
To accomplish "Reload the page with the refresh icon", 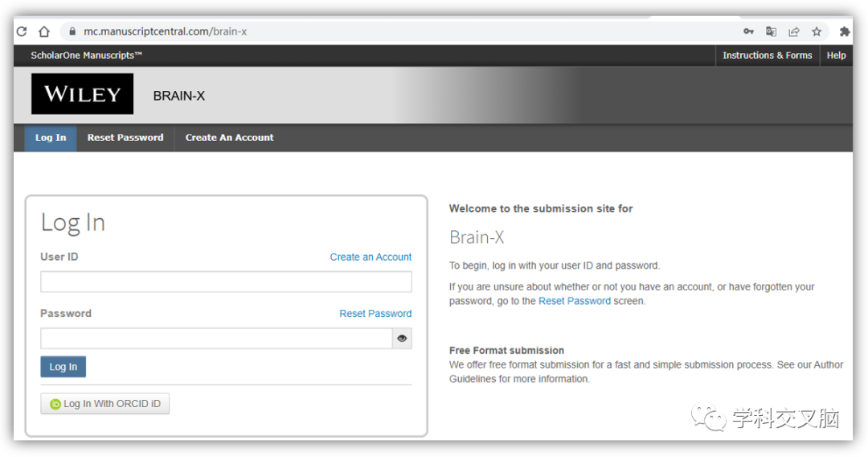I will pyautogui.click(x=22, y=31).
